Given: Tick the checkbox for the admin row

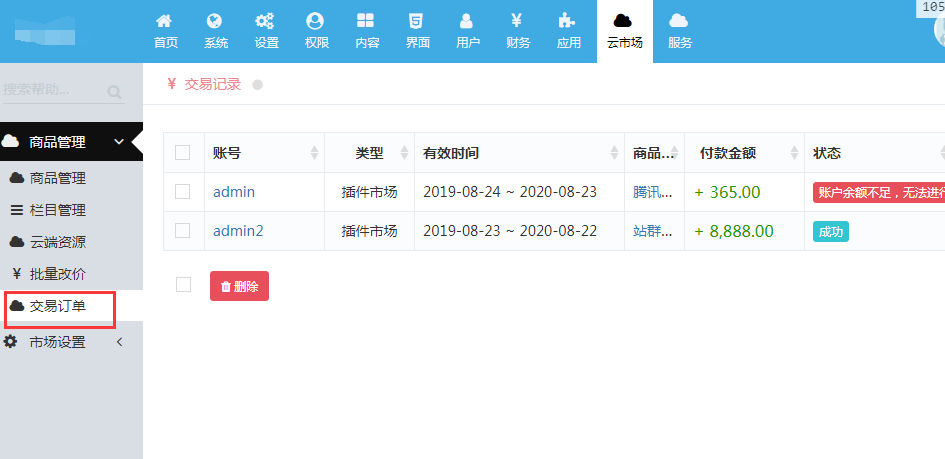Looking at the screenshot, I should (183, 192).
